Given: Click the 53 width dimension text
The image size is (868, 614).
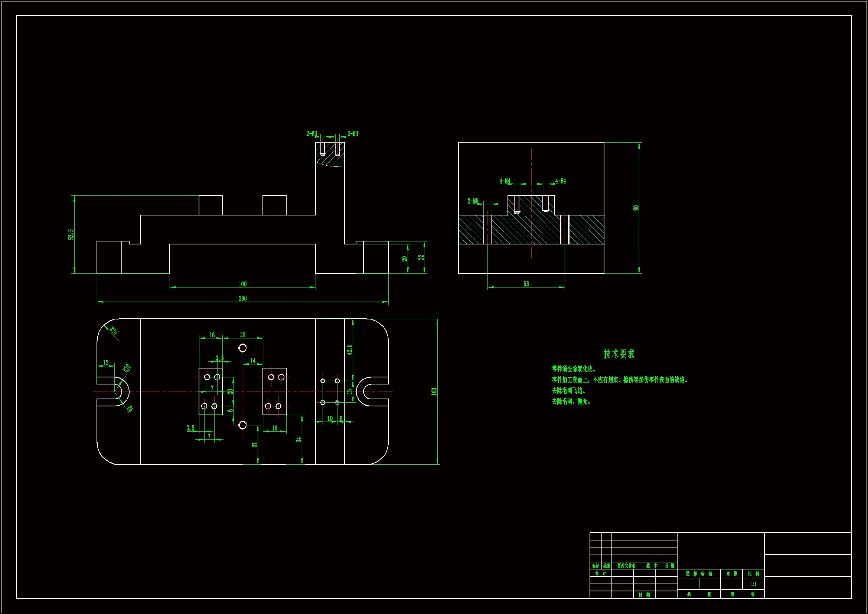Looking at the screenshot, I should [x=526, y=284].
